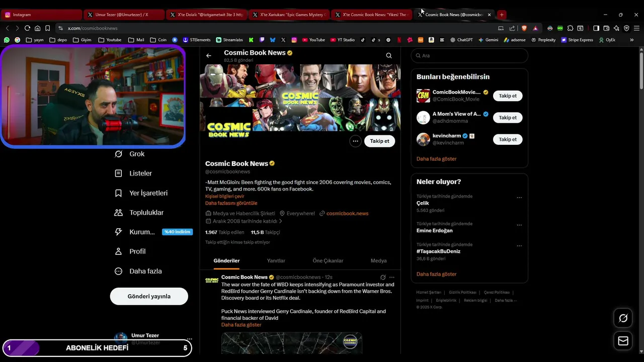
Task: Open the floating messages envelope button
Action: 623,341
